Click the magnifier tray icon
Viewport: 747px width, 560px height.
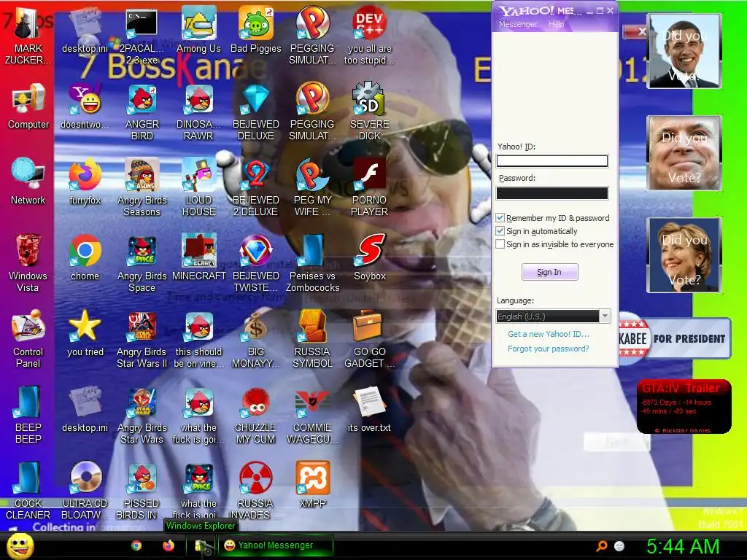602,545
